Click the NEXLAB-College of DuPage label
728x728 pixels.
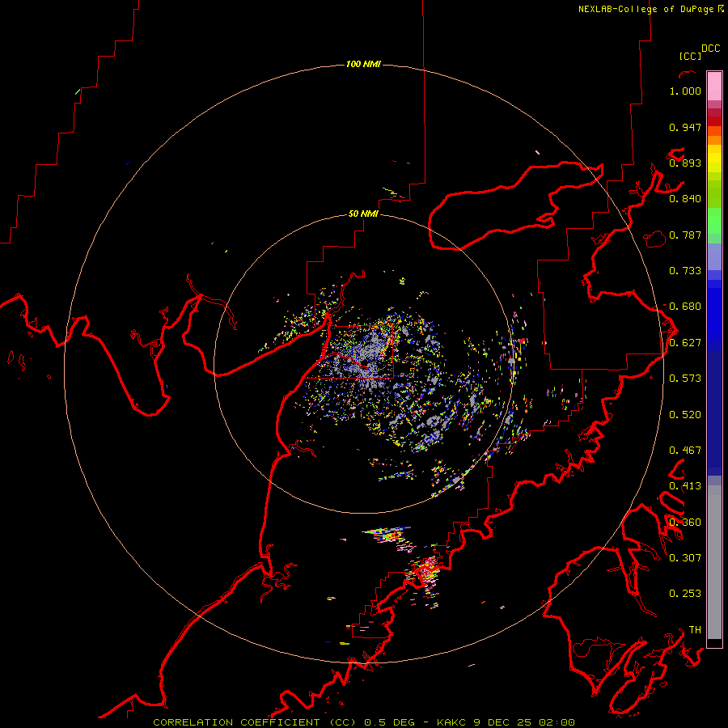[645, 9]
